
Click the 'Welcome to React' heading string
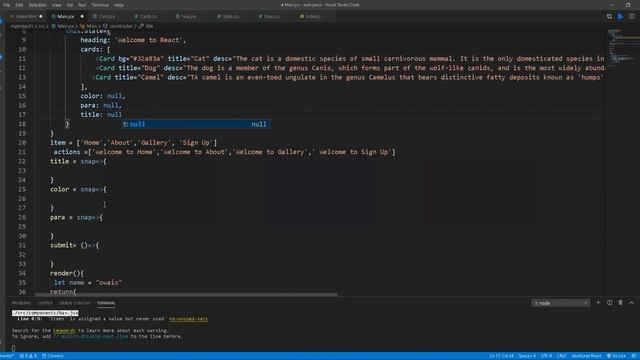coord(150,40)
